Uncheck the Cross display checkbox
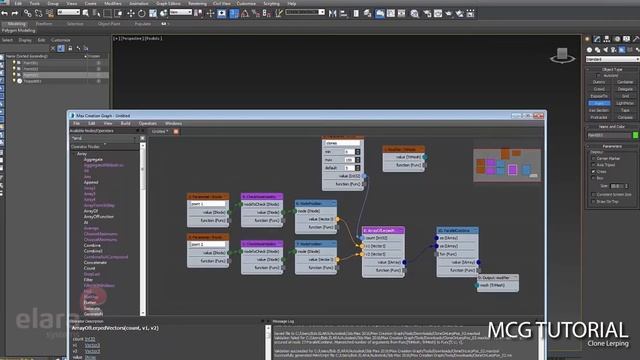Image resolution: width=640 pixels, height=360 pixels. pos(593,171)
